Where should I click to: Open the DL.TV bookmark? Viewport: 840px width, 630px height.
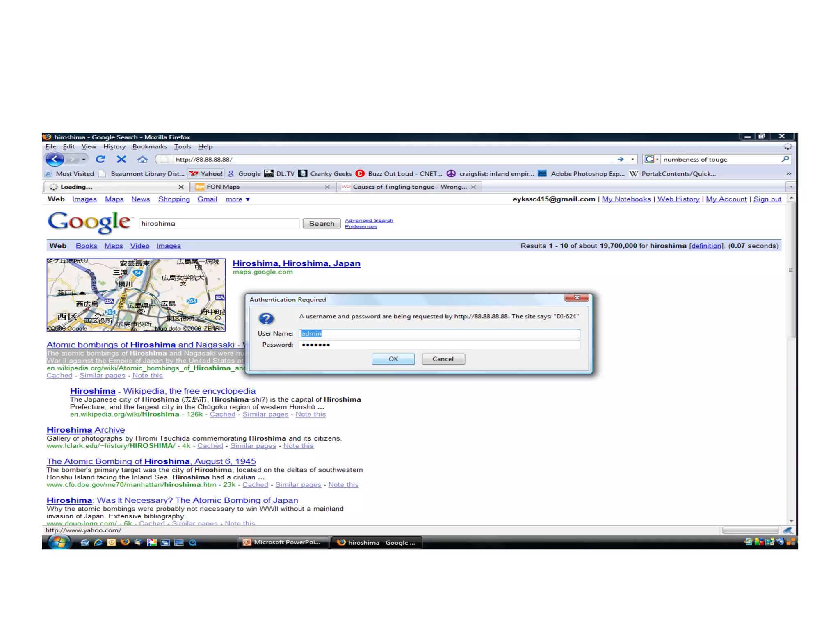coord(279,173)
